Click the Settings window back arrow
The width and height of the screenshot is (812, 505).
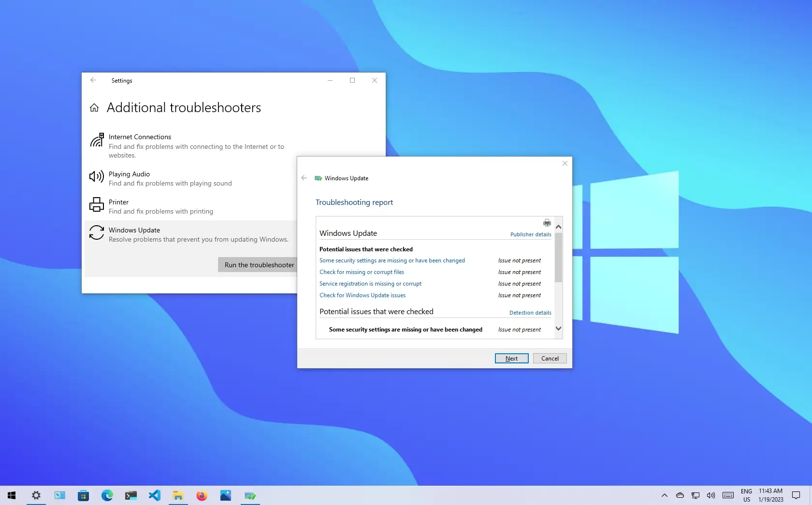93,80
